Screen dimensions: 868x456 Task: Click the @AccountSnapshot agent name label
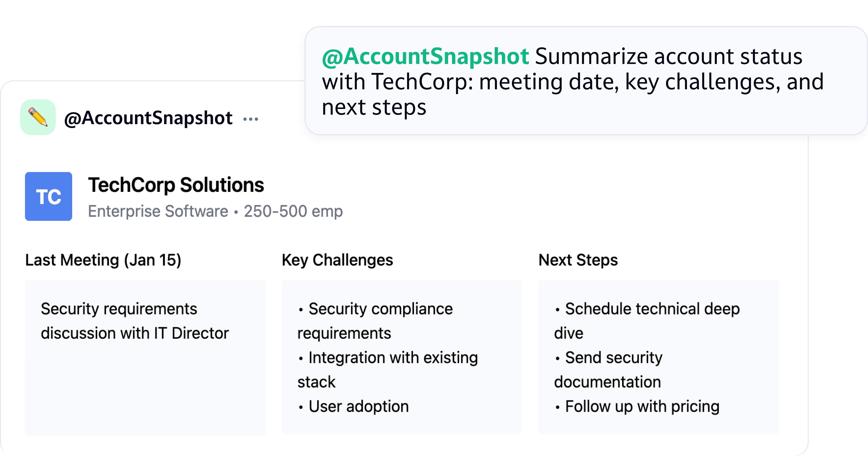click(148, 118)
